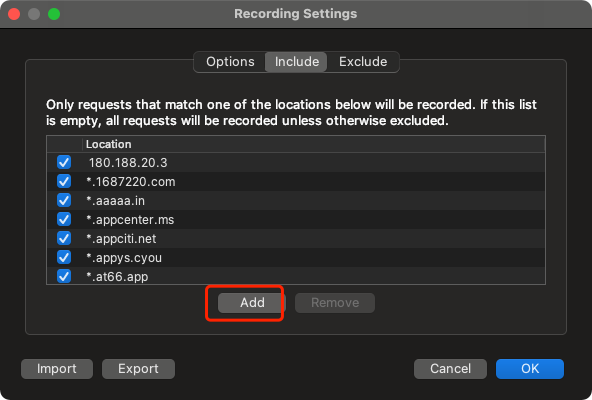This screenshot has width=592, height=400.
Task: Switch to the Options tab
Action: (230, 62)
